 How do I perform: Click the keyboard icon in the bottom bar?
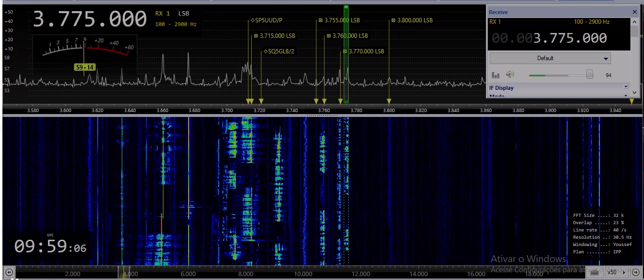(595, 273)
